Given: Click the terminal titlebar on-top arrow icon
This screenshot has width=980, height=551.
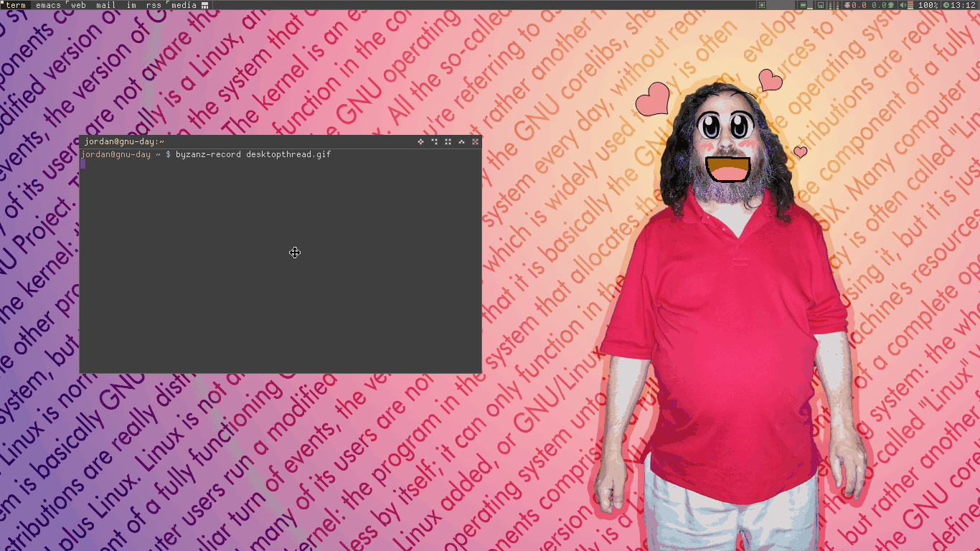Looking at the screenshot, I should coord(461,142).
